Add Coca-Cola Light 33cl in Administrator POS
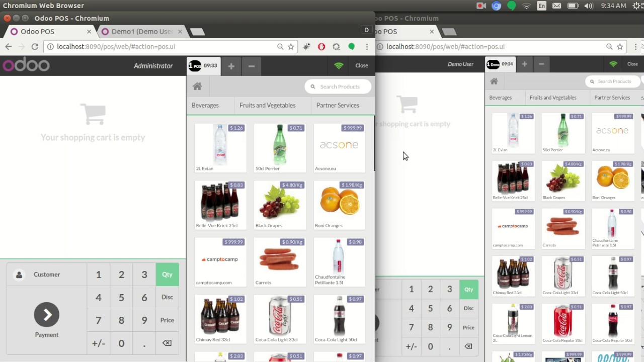Screen dimensions: 644x362 pyautogui.click(x=280, y=319)
